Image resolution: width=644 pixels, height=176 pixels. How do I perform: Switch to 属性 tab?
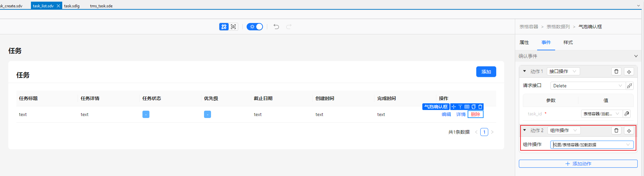(x=524, y=42)
